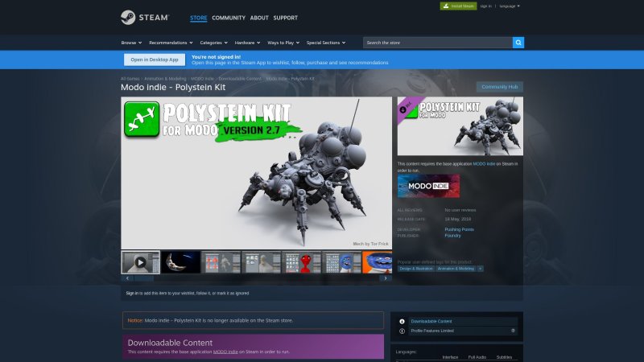Select the orange-background monster thumbnail

pyautogui.click(x=377, y=262)
